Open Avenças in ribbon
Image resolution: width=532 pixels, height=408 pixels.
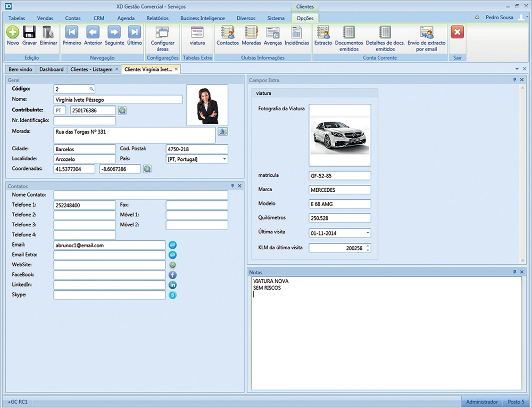click(273, 32)
